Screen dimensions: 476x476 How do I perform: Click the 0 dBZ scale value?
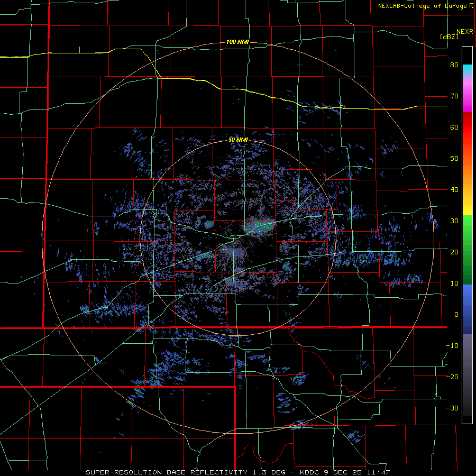[456, 315]
